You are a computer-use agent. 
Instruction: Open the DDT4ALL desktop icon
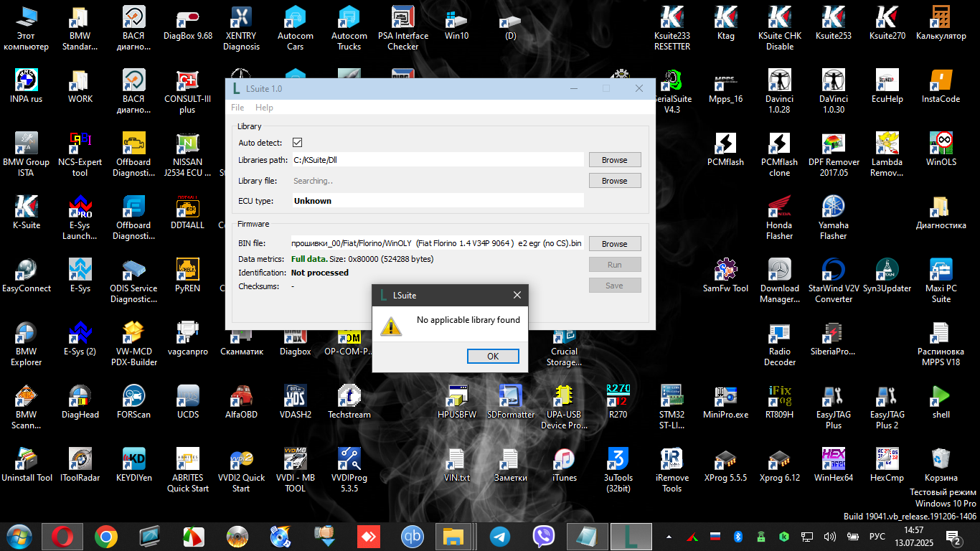pyautogui.click(x=188, y=213)
